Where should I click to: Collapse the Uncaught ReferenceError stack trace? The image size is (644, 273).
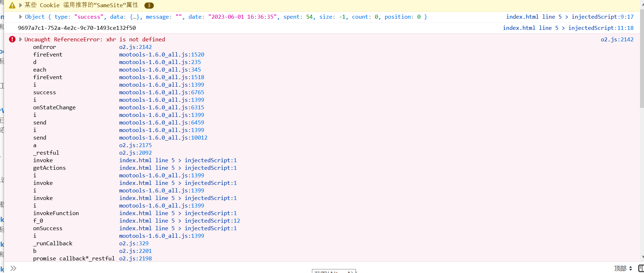coord(21,39)
